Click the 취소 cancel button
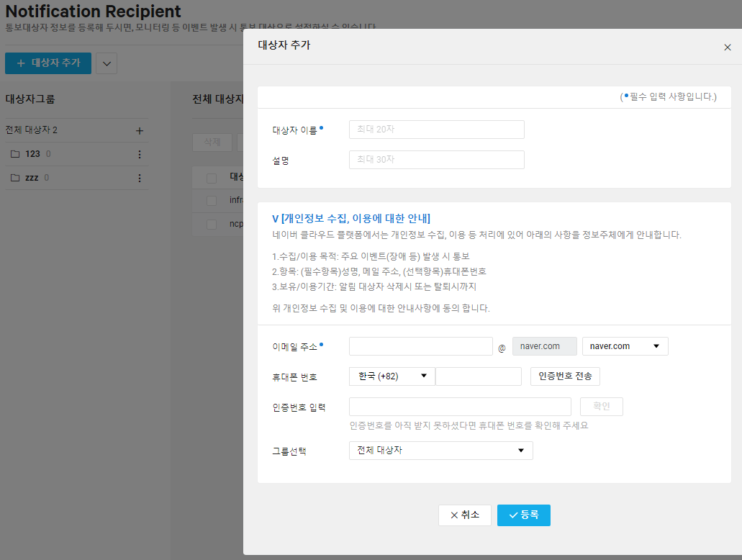The image size is (742, 560). 465,515
